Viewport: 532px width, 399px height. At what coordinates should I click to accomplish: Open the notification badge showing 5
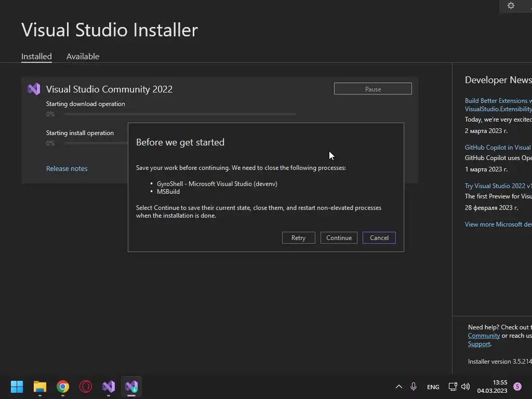(517, 387)
